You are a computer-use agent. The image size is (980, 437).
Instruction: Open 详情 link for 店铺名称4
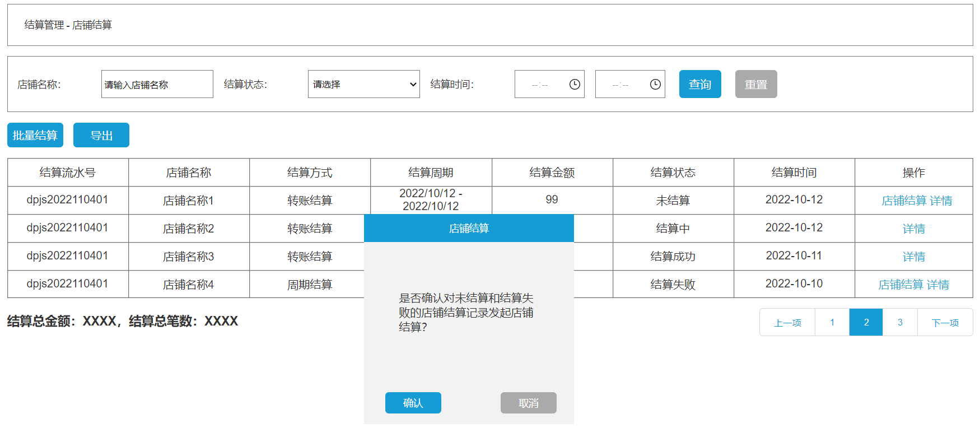coord(938,285)
